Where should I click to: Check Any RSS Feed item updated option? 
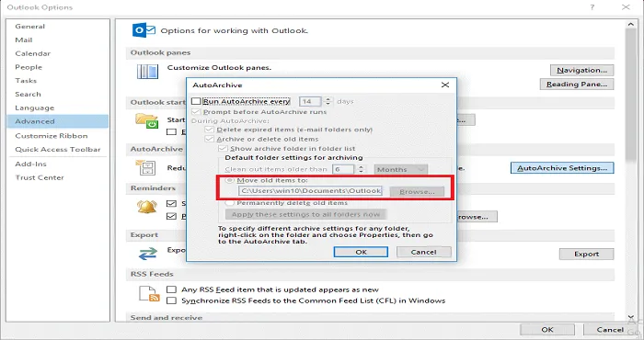coord(171,289)
